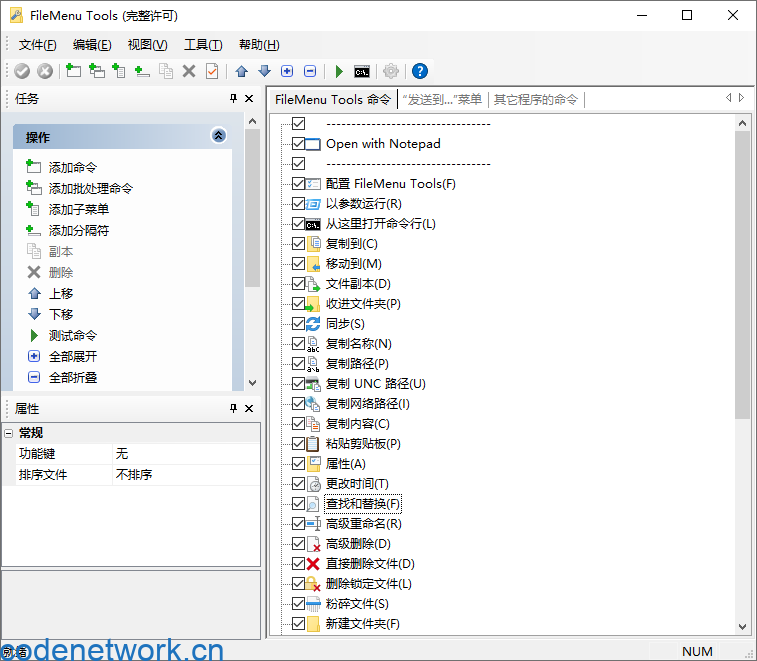Viewport: 757px width, 661px height.
Task: Click the Add separator toolbar icon
Action: point(142,71)
